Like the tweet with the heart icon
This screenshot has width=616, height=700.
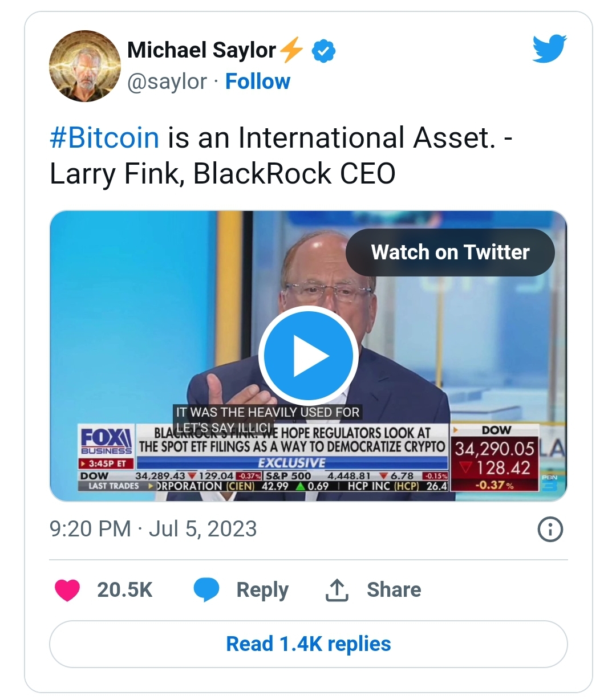coord(67,590)
